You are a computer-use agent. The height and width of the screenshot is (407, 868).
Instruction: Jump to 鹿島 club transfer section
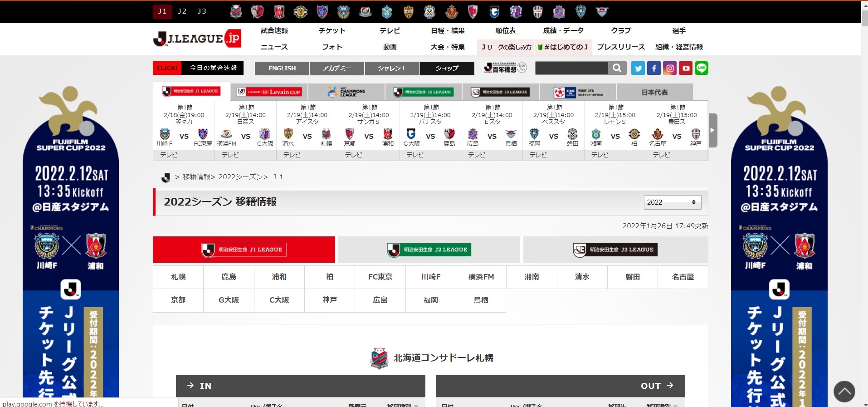[x=229, y=277]
